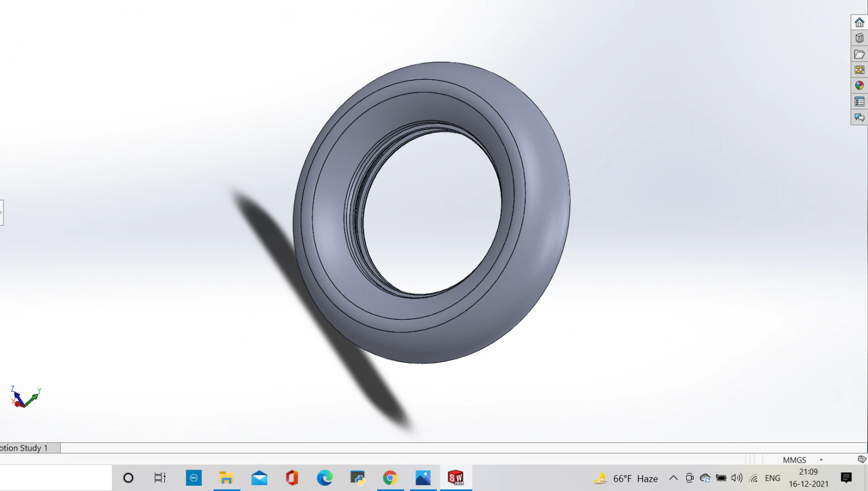Open the clock showing 21:09
Screen dimensions: 868x491
coord(808,478)
